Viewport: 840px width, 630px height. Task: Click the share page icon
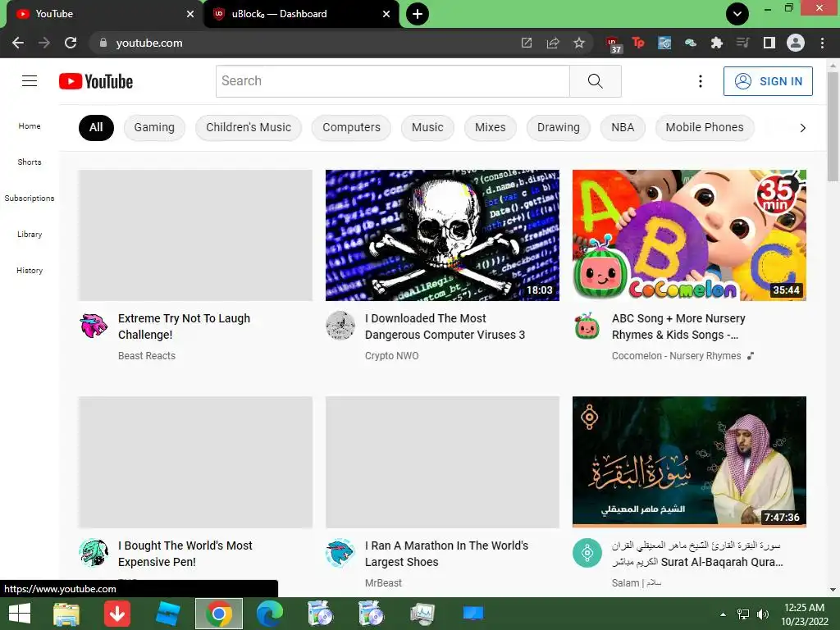[553, 43]
